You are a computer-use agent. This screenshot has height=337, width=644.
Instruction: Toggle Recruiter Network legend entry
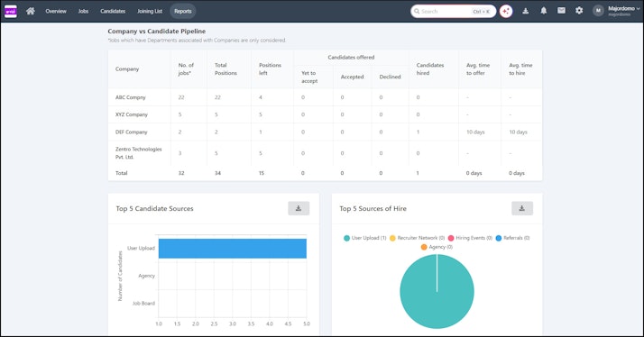click(417, 238)
